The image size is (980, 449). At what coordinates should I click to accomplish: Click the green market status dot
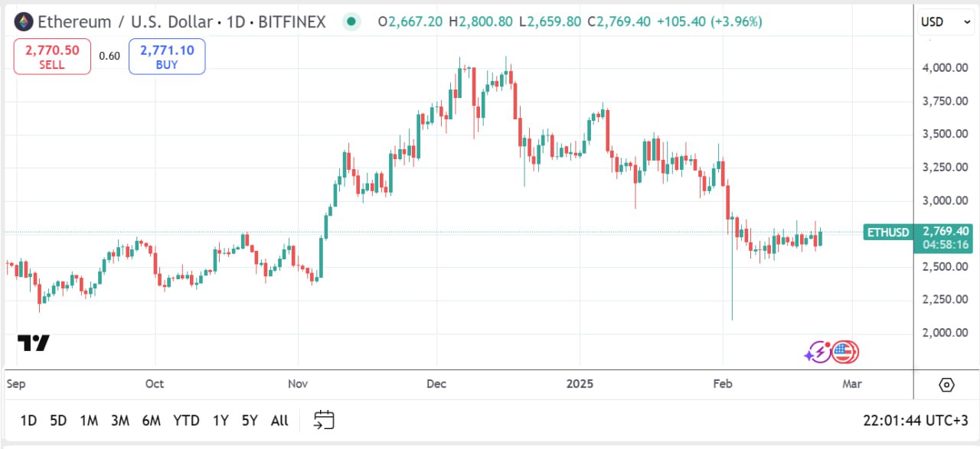click(351, 21)
